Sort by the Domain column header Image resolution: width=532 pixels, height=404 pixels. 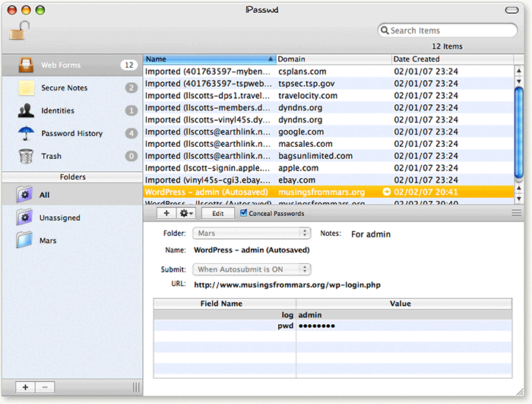(x=334, y=59)
